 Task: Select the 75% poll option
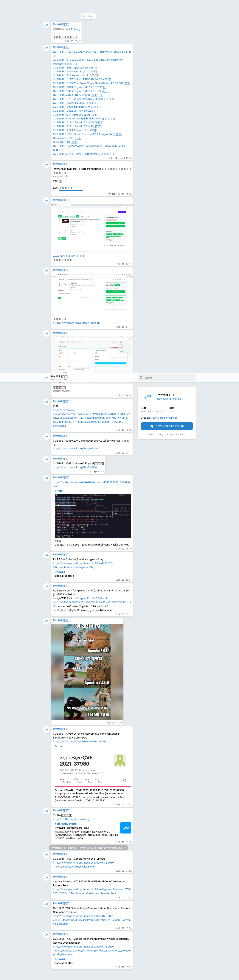[x=92, y=181]
